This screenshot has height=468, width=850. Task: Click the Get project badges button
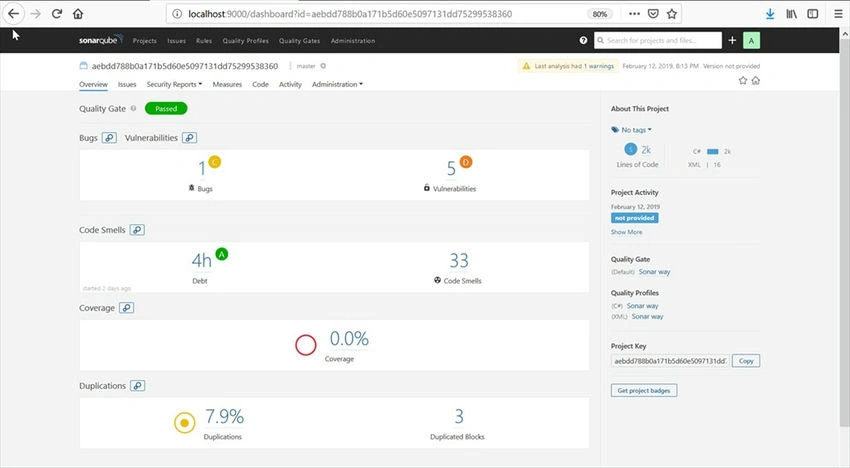644,390
